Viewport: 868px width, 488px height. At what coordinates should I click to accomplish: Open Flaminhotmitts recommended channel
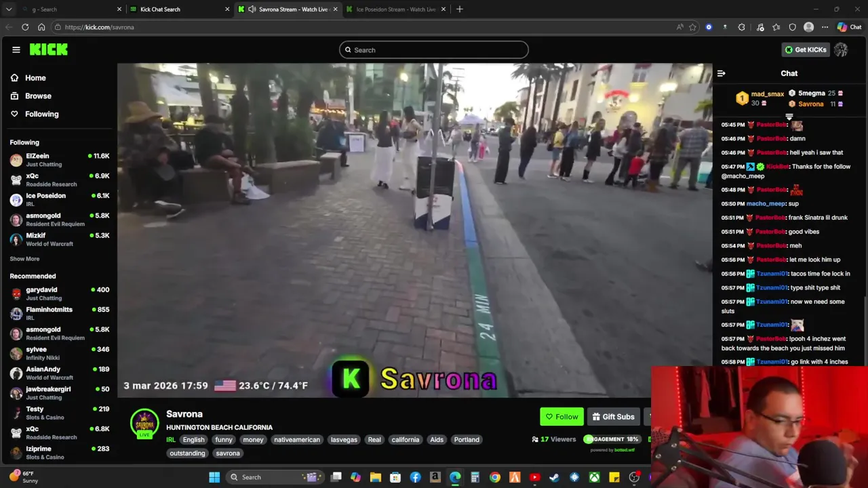(60, 313)
